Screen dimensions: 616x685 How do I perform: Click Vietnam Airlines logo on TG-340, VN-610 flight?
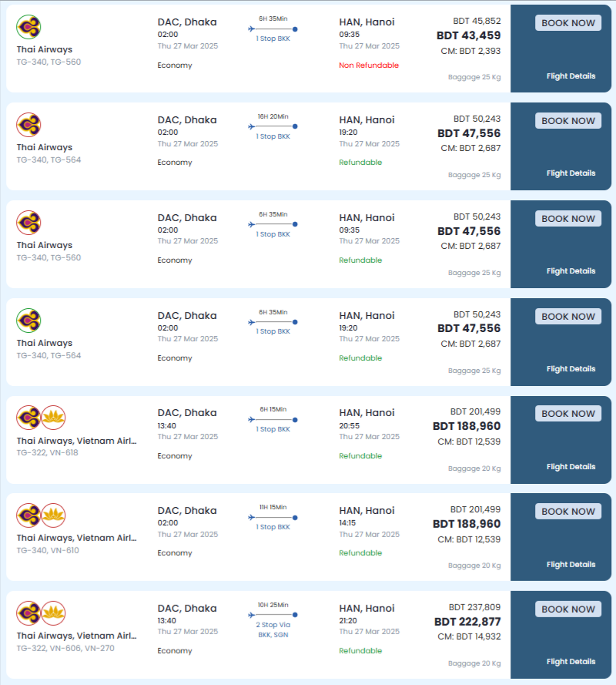[x=53, y=515]
